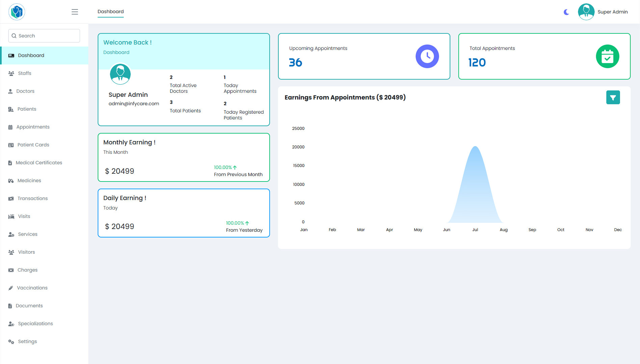Click the Transactions icon in sidebar
This screenshot has height=364, width=640.
click(11, 198)
